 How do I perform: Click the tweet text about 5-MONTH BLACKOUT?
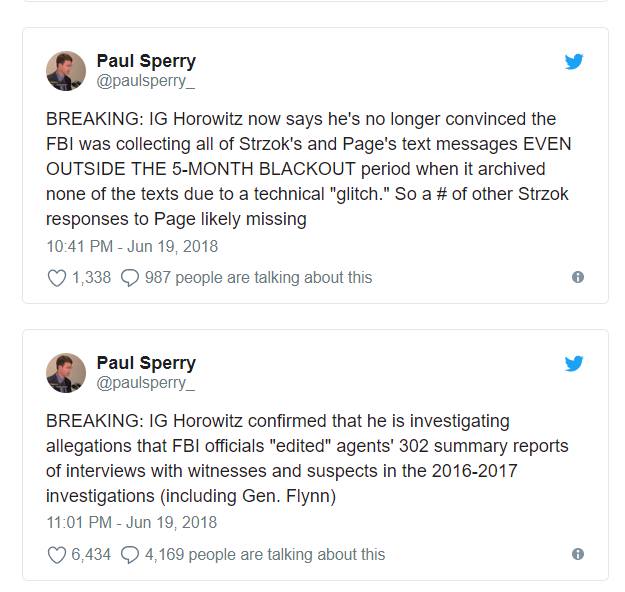pyautogui.click(x=300, y=168)
